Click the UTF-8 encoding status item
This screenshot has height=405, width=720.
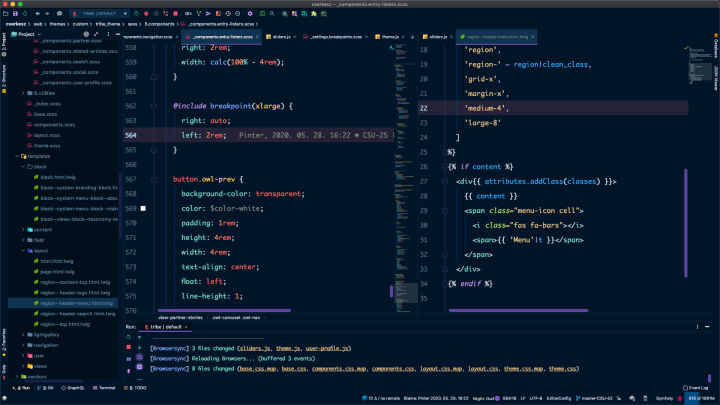click(x=536, y=398)
